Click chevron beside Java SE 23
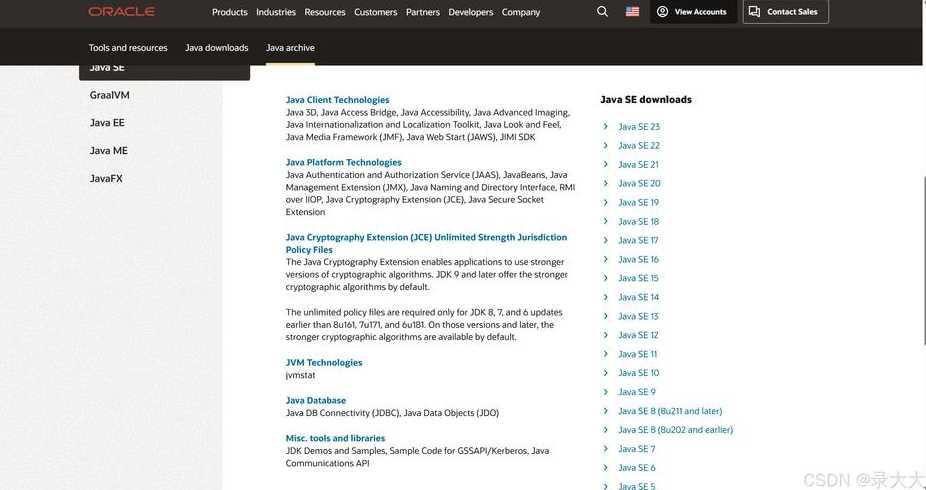The height and width of the screenshot is (490, 926). 605,126
